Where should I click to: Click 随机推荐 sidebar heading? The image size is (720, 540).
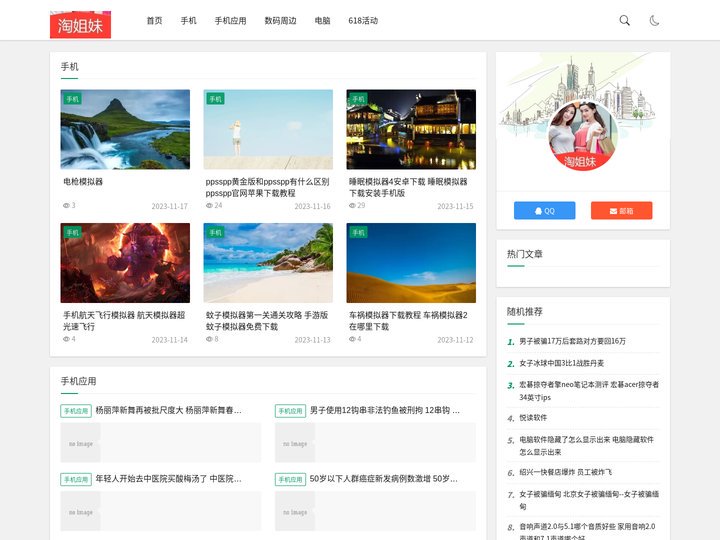tap(524, 312)
